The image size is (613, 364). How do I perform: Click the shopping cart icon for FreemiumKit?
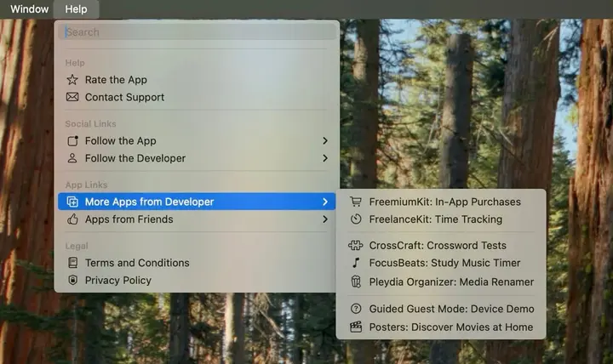point(356,202)
